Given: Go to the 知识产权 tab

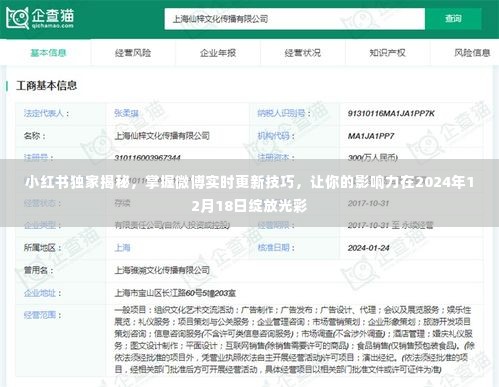Looking at the screenshot, I should 387,53.
